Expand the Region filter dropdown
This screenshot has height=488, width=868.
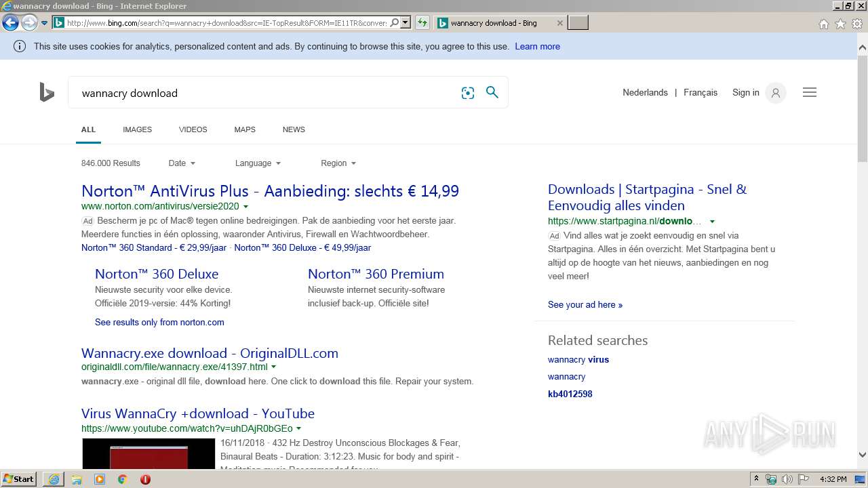point(338,163)
